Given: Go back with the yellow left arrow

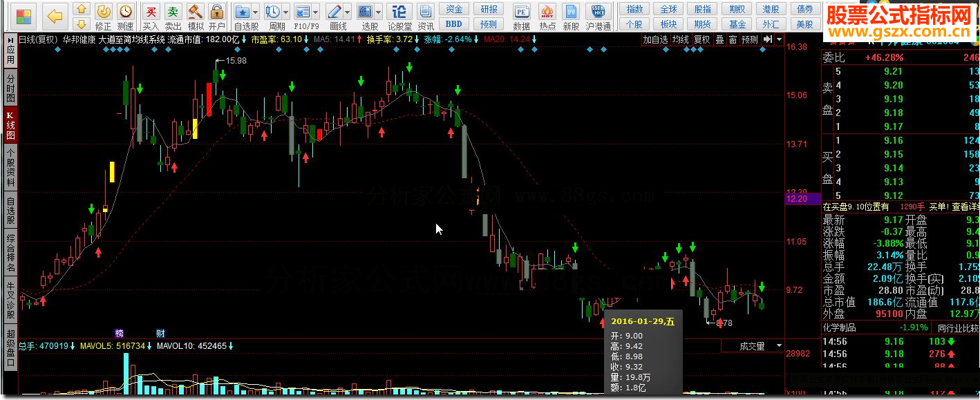Looking at the screenshot, I should tap(55, 15).
